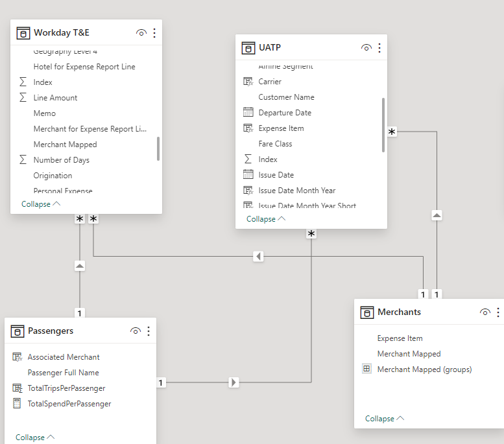The image size is (504, 444).
Task: Click Workday T&E field list scrollbar
Action: pyautogui.click(x=158, y=148)
